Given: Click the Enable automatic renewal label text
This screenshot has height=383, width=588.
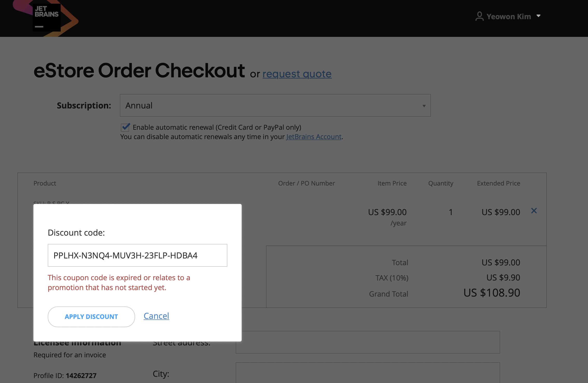Looking at the screenshot, I should 217,127.
